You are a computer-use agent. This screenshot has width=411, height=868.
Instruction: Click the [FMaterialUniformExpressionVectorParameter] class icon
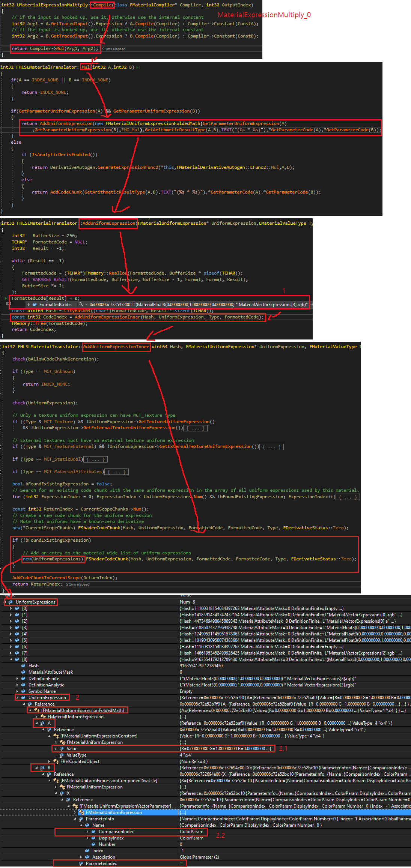pos(75,806)
